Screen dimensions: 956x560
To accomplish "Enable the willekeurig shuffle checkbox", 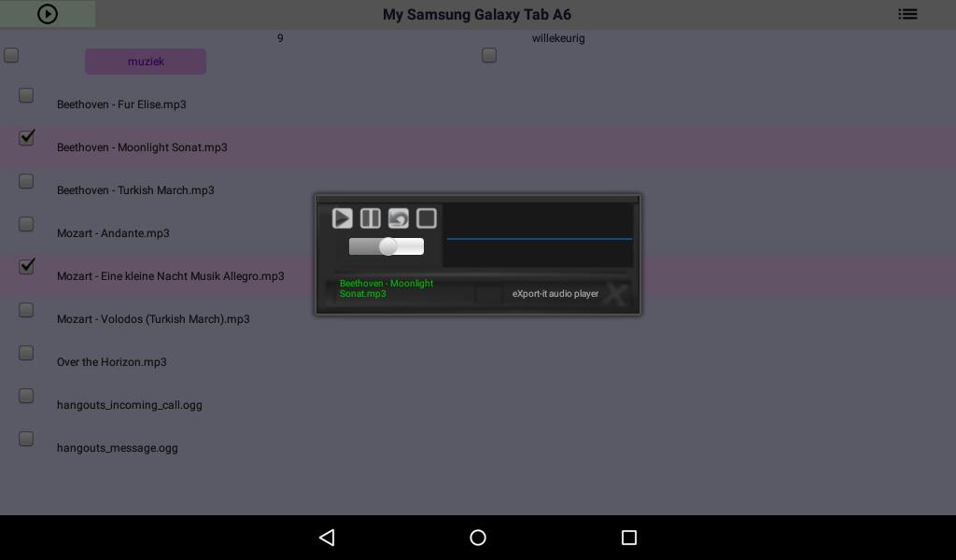I will coord(489,55).
